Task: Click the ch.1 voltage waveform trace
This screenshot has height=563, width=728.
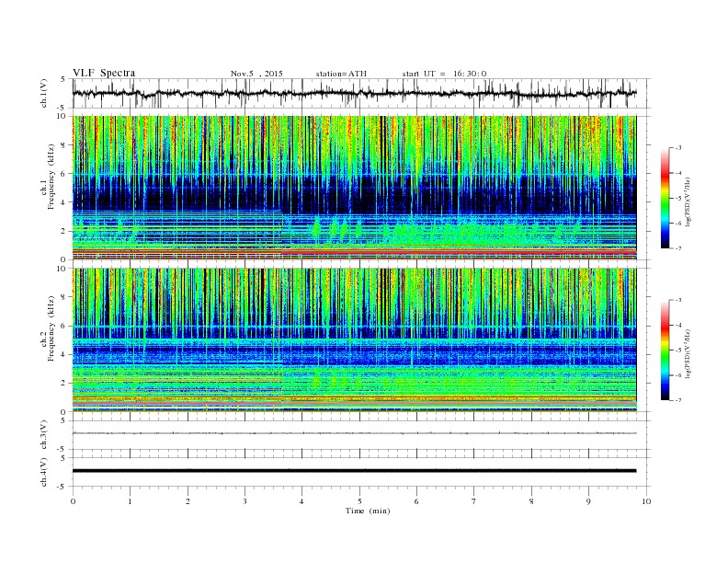Action: 354,93
